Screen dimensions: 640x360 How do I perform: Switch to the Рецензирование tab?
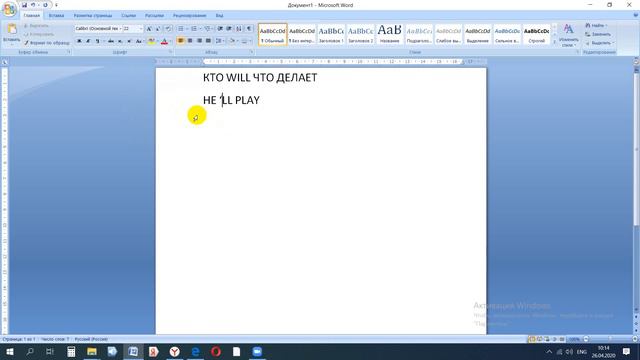click(x=189, y=16)
